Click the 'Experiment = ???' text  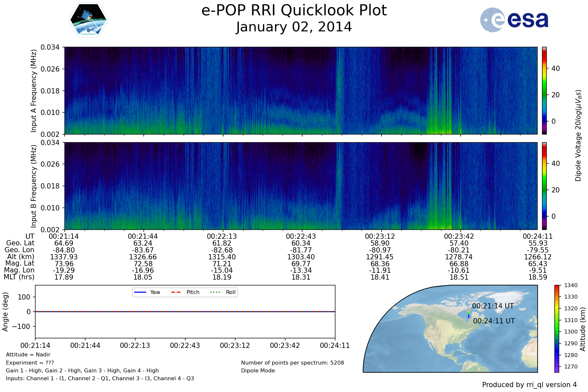click(30, 363)
